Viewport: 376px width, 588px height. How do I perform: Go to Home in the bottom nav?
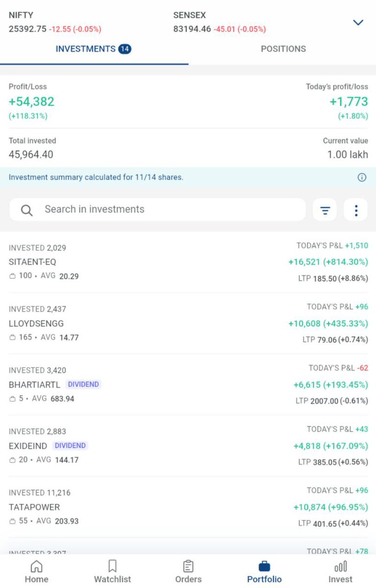[37, 572]
